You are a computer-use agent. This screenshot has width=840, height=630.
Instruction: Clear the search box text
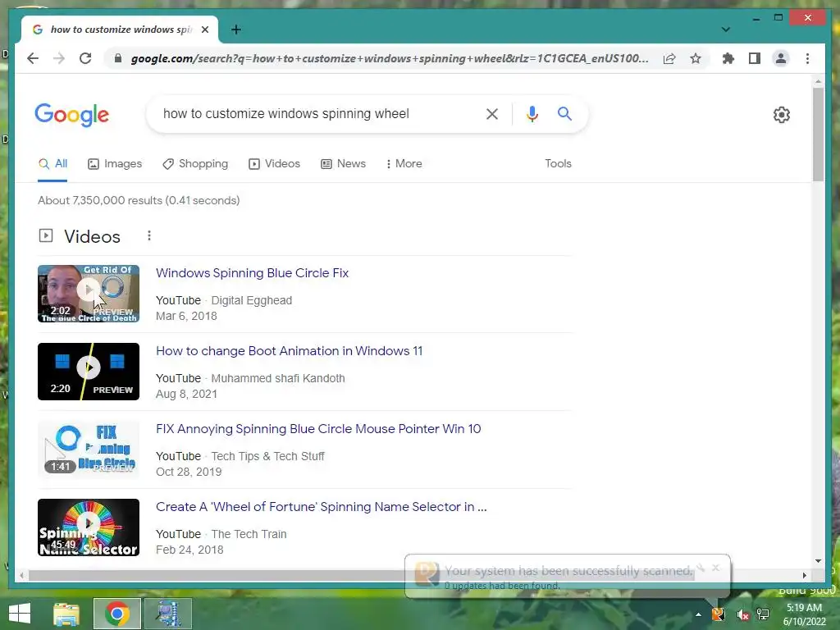click(x=492, y=113)
